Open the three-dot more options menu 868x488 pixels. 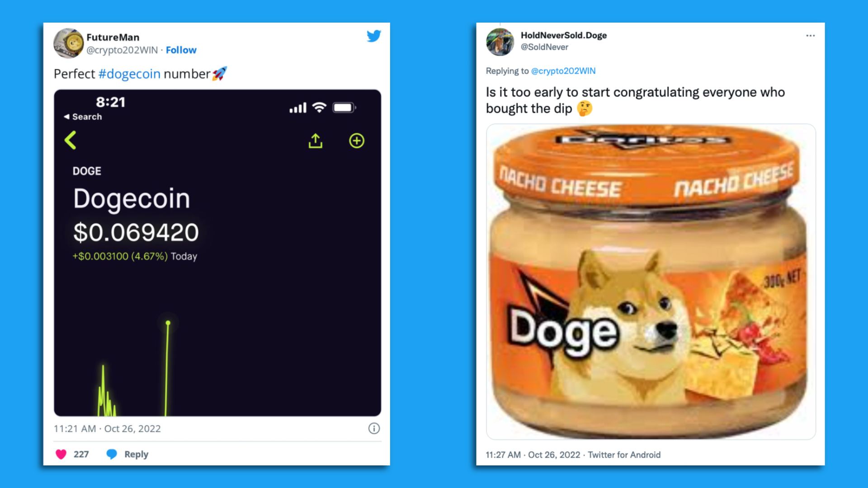coord(810,36)
